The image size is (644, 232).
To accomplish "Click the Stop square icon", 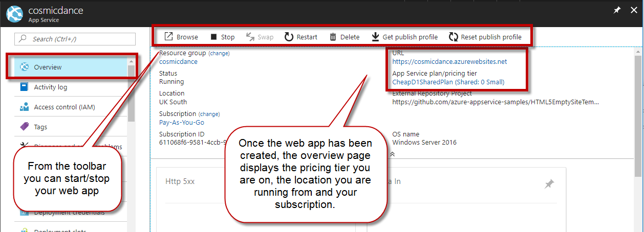I will tap(213, 37).
